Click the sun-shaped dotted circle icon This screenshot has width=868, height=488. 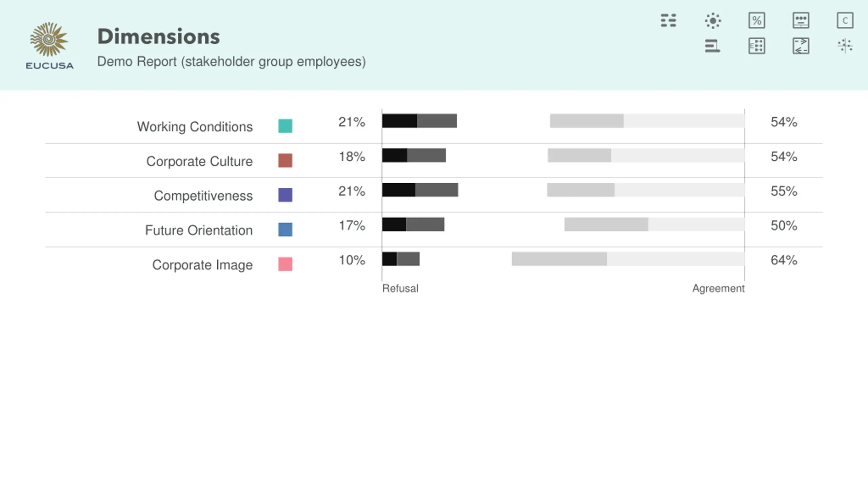713,20
